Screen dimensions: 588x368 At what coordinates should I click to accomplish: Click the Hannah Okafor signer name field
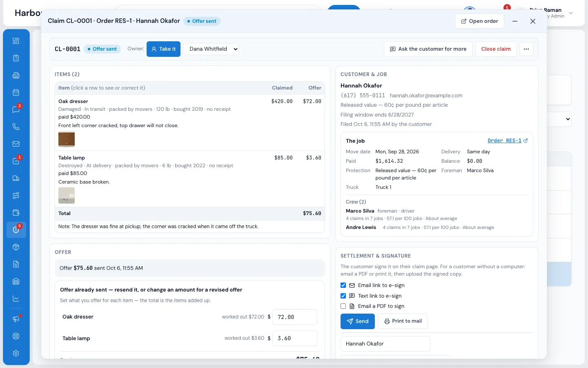tap(385, 344)
